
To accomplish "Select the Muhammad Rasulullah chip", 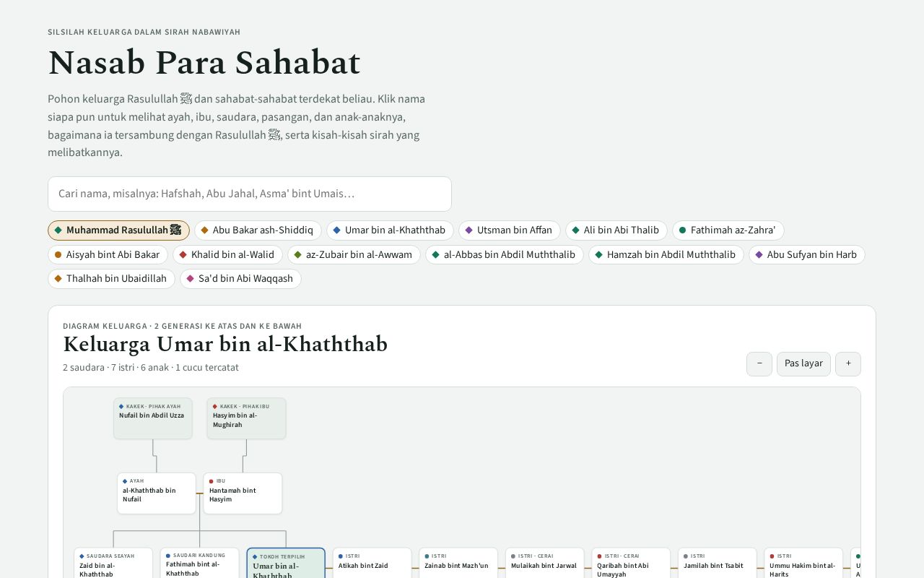I will (118, 230).
